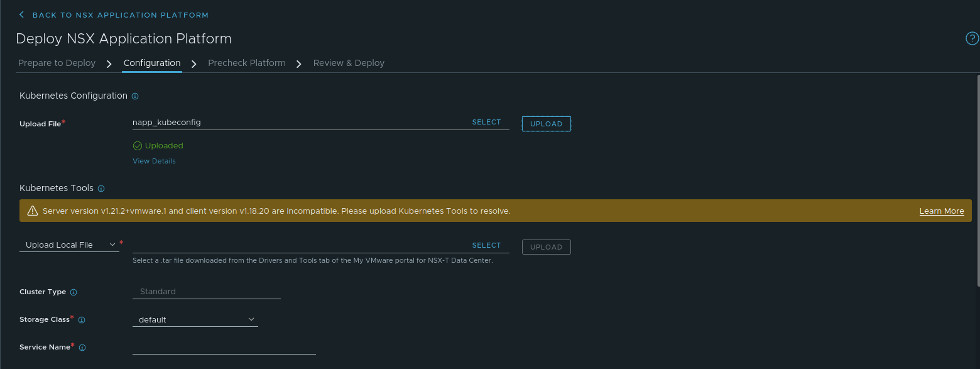Click info icon next to Cluster Type

(x=73, y=292)
